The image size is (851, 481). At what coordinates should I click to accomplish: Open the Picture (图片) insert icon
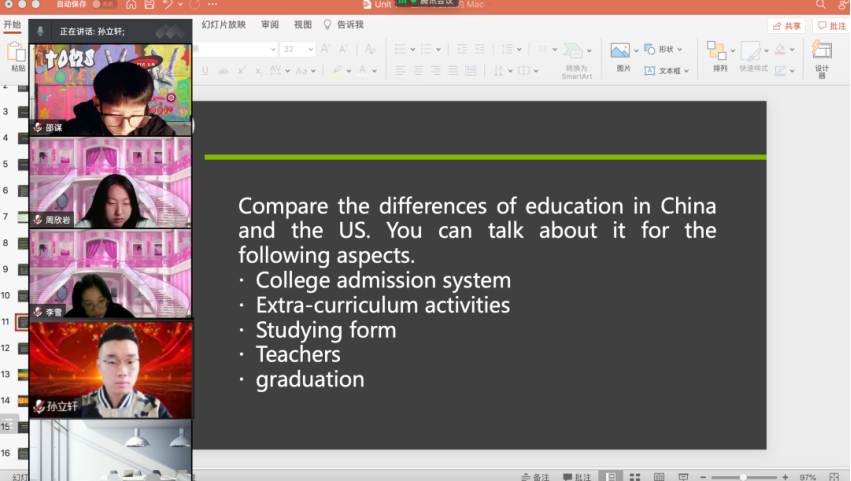(x=621, y=51)
